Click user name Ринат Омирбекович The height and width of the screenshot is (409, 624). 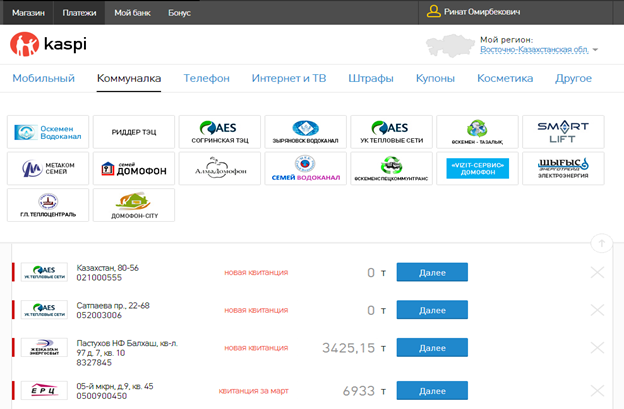pyautogui.click(x=482, y=12)
